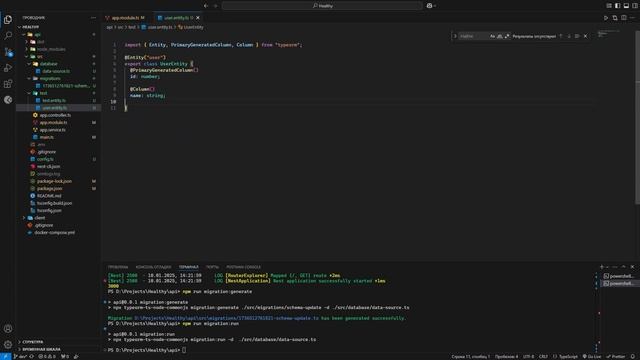Open the Extensions view
Viewport: 640px width, 360px height.
(x=8, y=84)
